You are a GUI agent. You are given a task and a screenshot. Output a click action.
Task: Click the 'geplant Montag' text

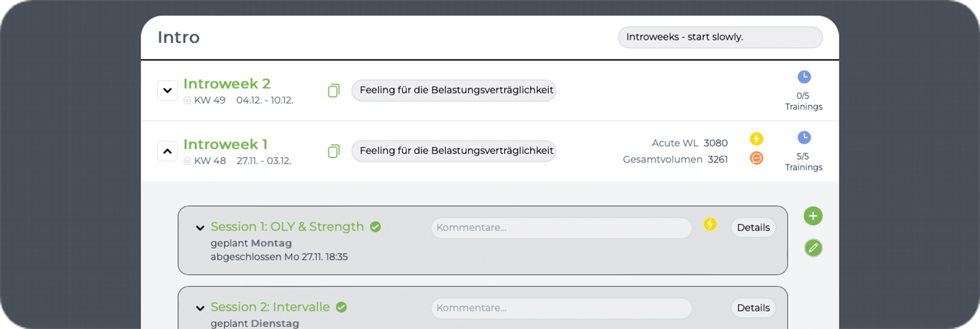(251, 243)
